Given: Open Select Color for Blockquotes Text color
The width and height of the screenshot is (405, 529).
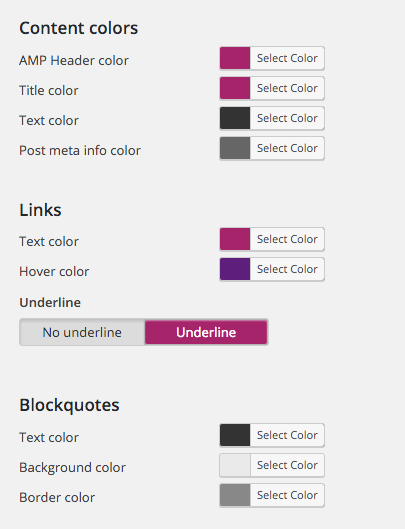Looking at the screenshot, I should (x=287, y=435).
